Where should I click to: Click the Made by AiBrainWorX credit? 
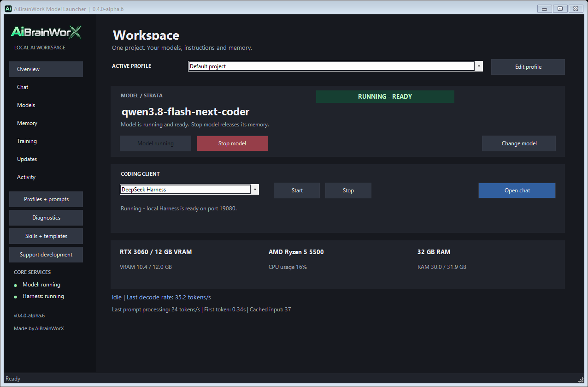click(39, 329)
